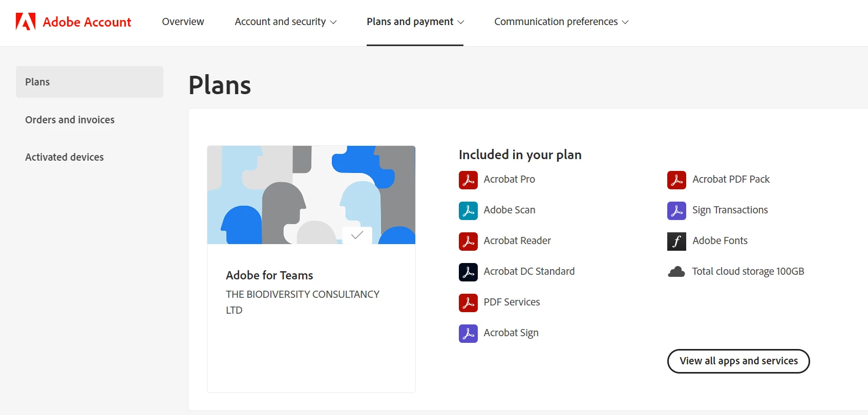
Task: Click the Acrobat DC Standard label
Action: [529, 271]
